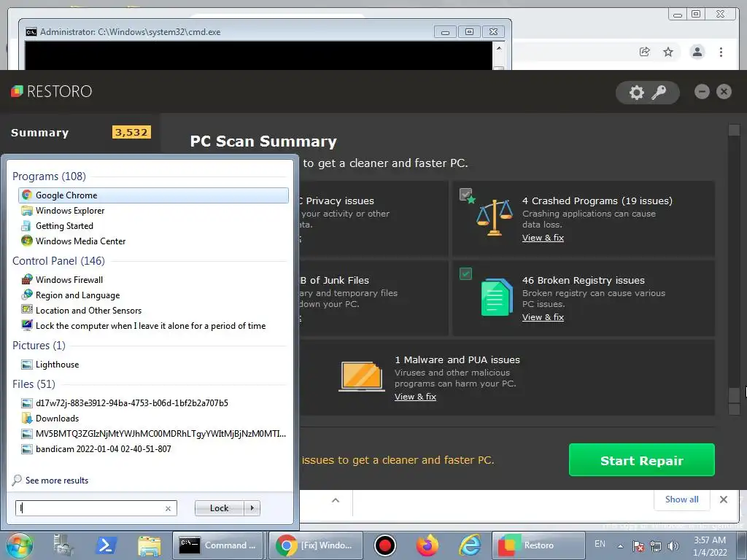The image size is (747, 560).
Task: Open the bandicam 2022-01-04 file
Action: (x=153, y=449)
